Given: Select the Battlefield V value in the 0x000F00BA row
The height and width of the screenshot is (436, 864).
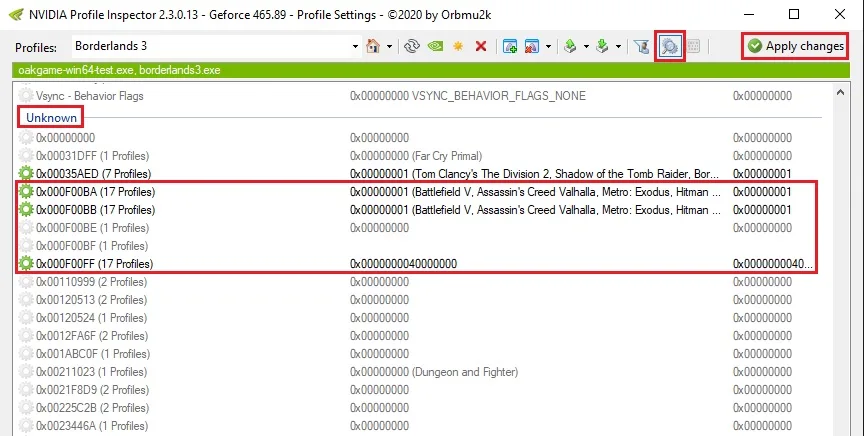Looking at the screenshot, I should click(x=535, y=192).
